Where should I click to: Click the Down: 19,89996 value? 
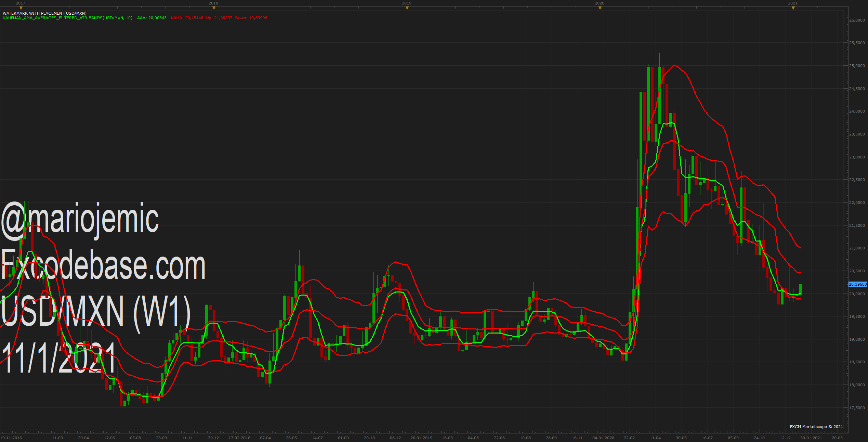point(251,18)
